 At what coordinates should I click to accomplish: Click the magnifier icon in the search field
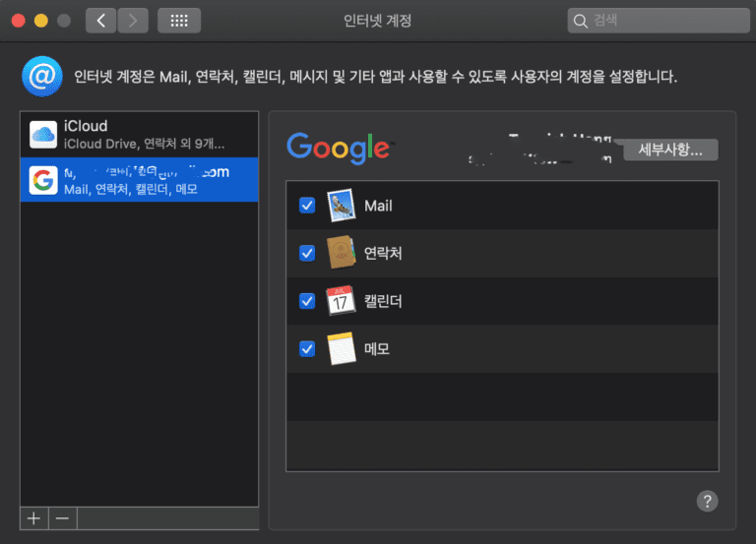click(581, 21)
